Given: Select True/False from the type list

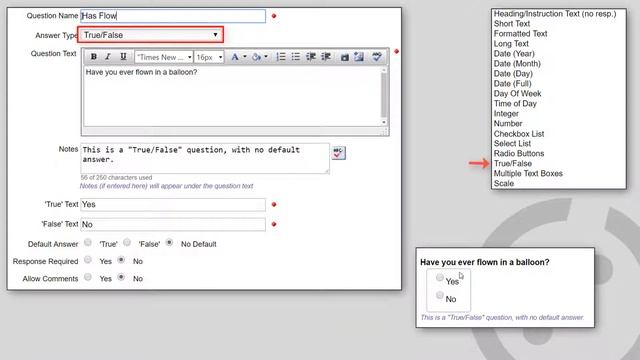Looking at the screenshot, I should tap(513, 163).
